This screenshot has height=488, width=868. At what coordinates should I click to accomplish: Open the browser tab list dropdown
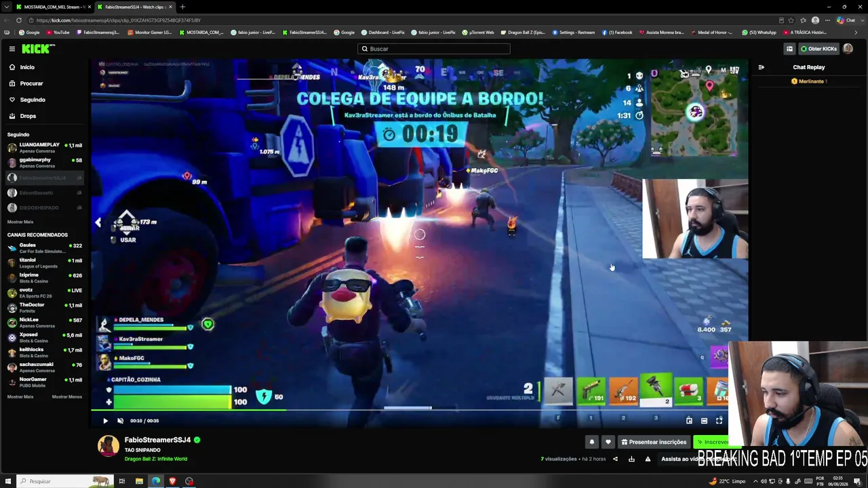7,7
